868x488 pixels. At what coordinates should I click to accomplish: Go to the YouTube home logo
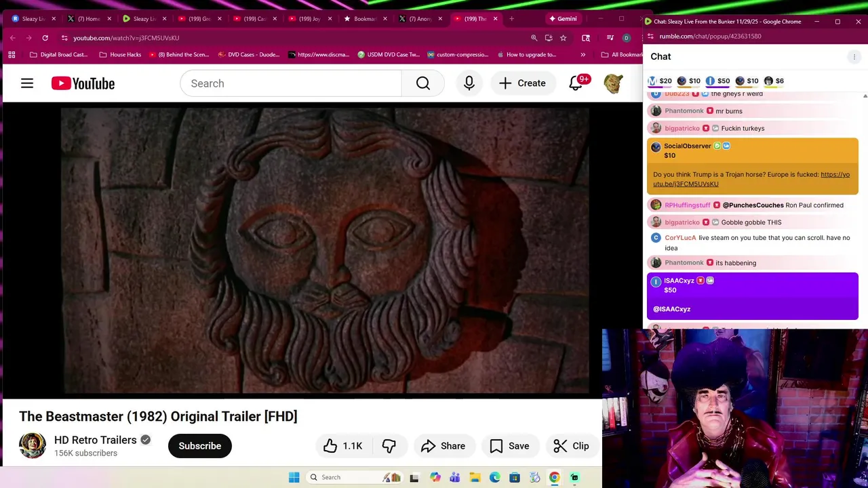(x=83, y=83)
